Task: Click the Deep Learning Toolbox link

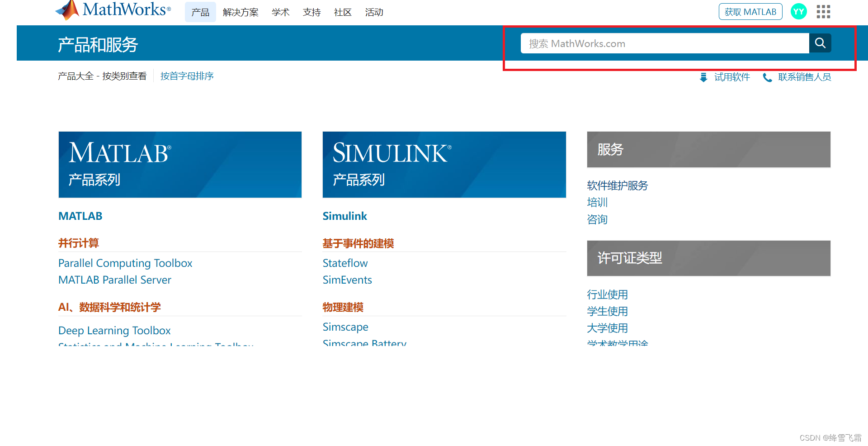Action: [x=114, y=330]
